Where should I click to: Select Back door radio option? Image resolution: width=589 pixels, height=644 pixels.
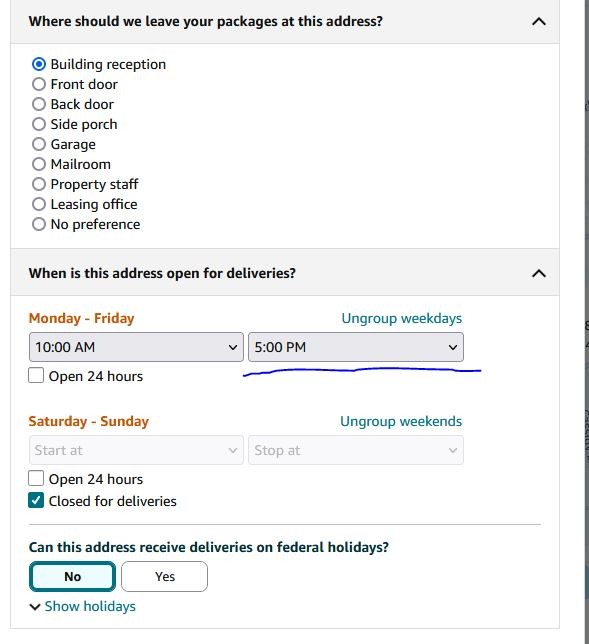39,104
